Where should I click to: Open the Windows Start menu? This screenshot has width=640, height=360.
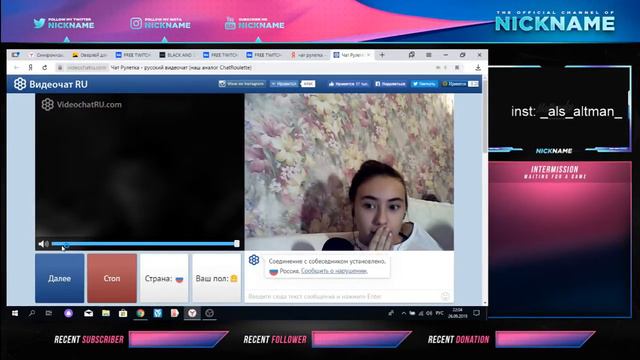point(15,313)
